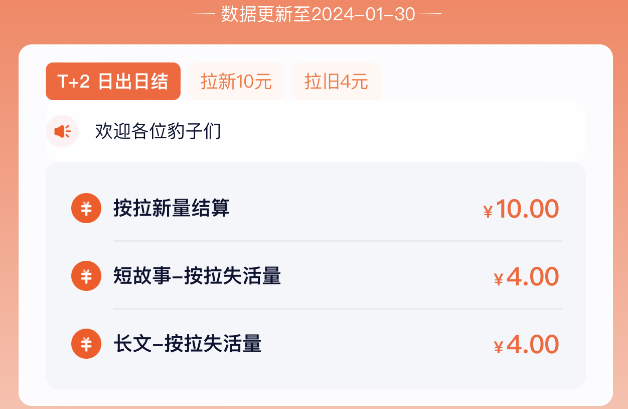Click the 按拉新量结算 label

click(171, 209)
